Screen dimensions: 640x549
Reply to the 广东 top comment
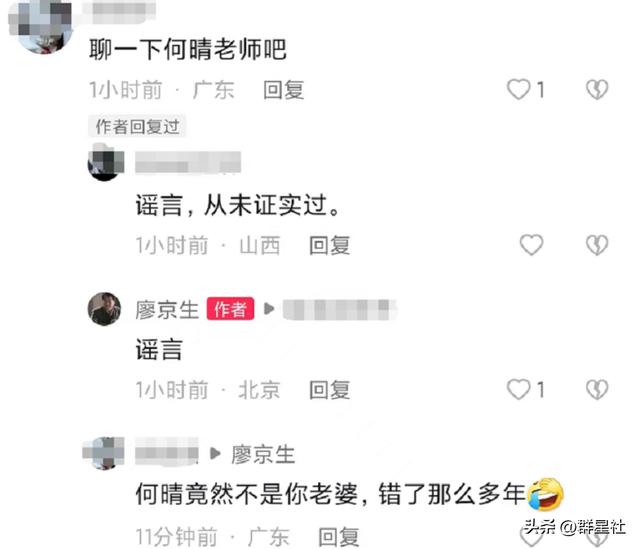[x=283, y=90]
